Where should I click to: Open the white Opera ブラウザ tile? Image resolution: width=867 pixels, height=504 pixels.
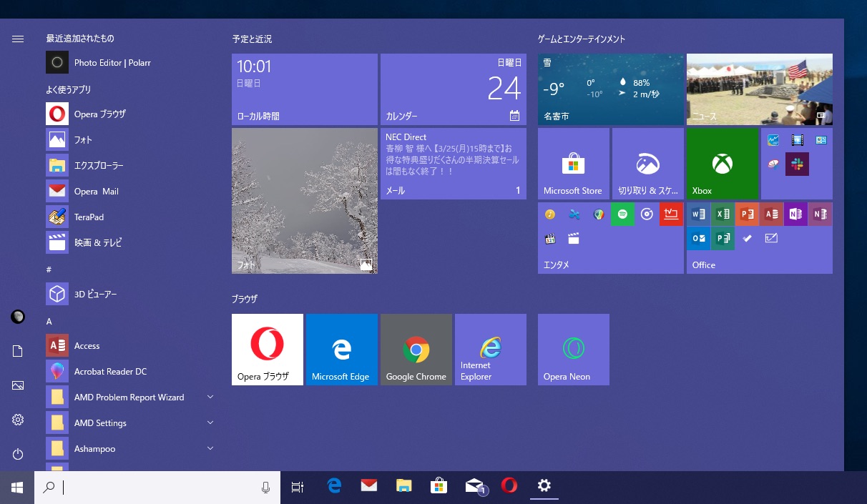click(x=268, y=350)
